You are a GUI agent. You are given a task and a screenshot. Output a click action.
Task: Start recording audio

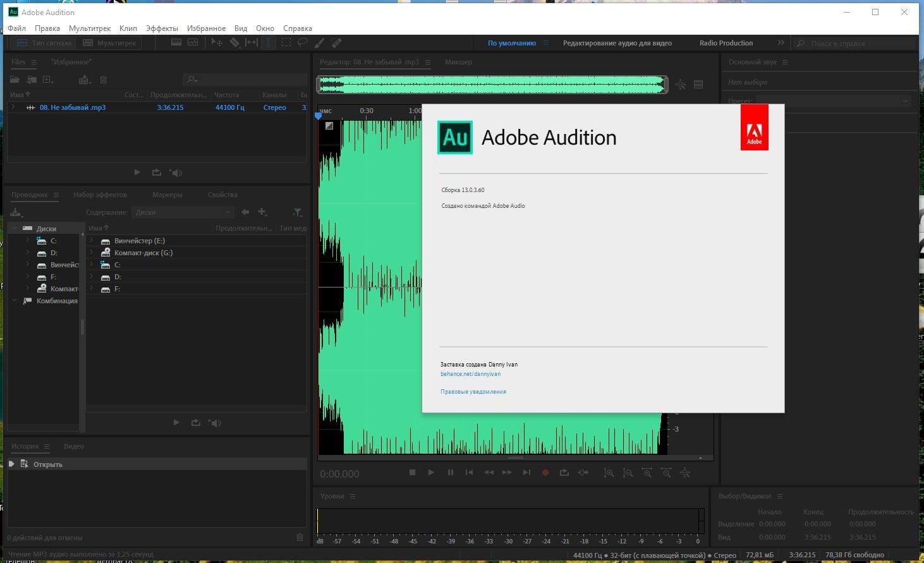[545, 472]
